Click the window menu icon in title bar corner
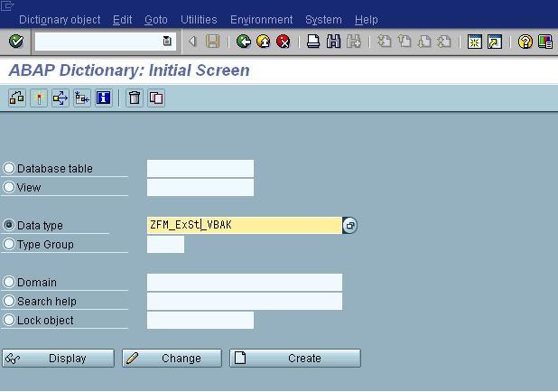The image size is (558, 392). tap(7, 5)
